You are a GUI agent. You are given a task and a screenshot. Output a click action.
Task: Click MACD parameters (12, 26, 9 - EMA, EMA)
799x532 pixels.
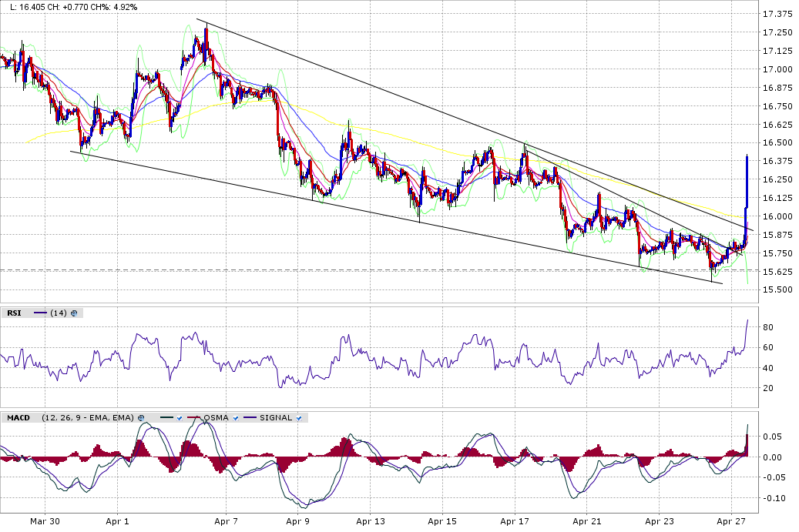pyautogui.click(x=88, y=418)
